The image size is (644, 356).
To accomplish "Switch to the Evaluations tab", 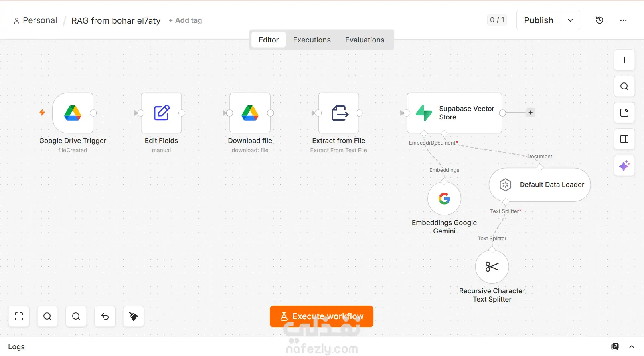I will (x=365, y=40).
